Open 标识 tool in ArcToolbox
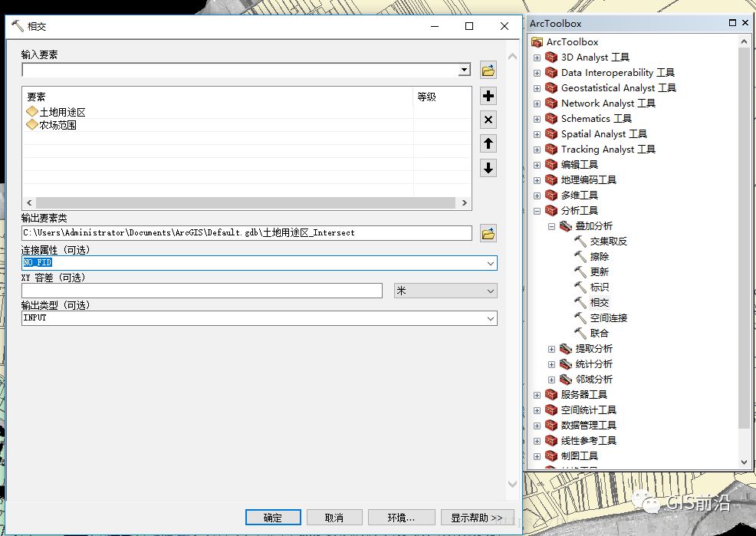Image resolution: width=756 pixels, height=536 pixels. pyautogui.click(x=600, y=288)
